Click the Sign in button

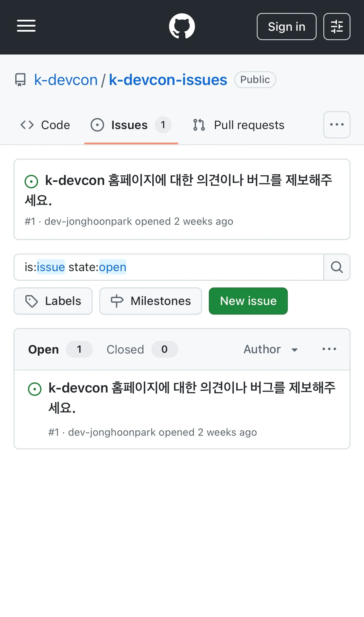(286, 27)
